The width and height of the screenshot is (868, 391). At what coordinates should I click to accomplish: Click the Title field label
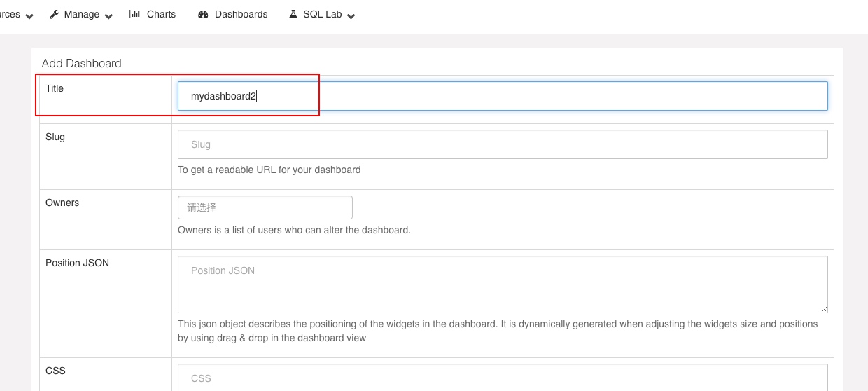coord(55,88)
